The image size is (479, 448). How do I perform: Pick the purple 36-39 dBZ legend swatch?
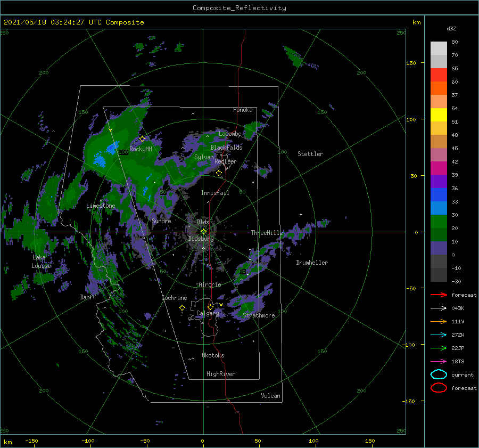439,181
